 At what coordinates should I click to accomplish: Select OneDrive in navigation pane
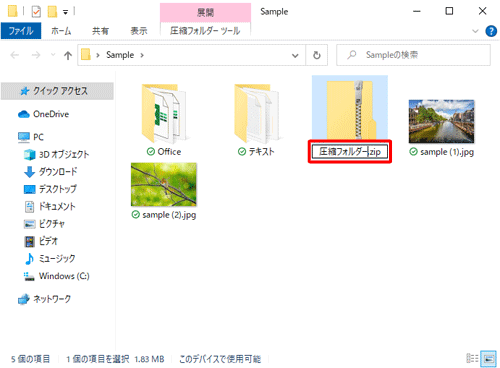coord(51,114)
